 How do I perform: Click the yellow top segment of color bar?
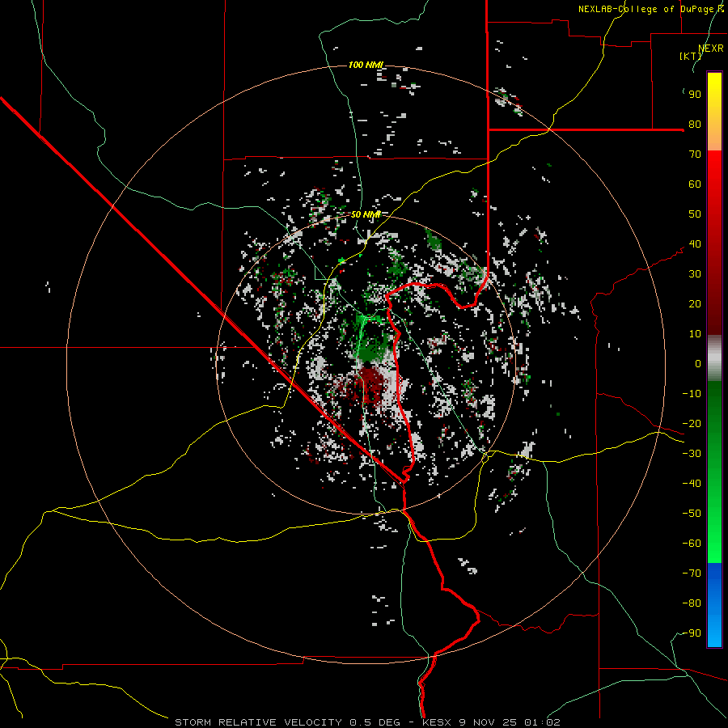(x=714, y=112)
